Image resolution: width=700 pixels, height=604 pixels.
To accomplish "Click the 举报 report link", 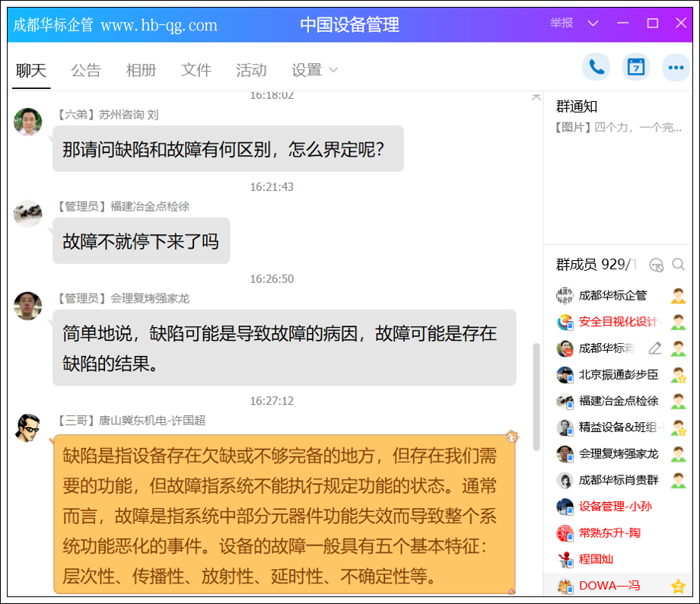I will (x=561, y=24).
